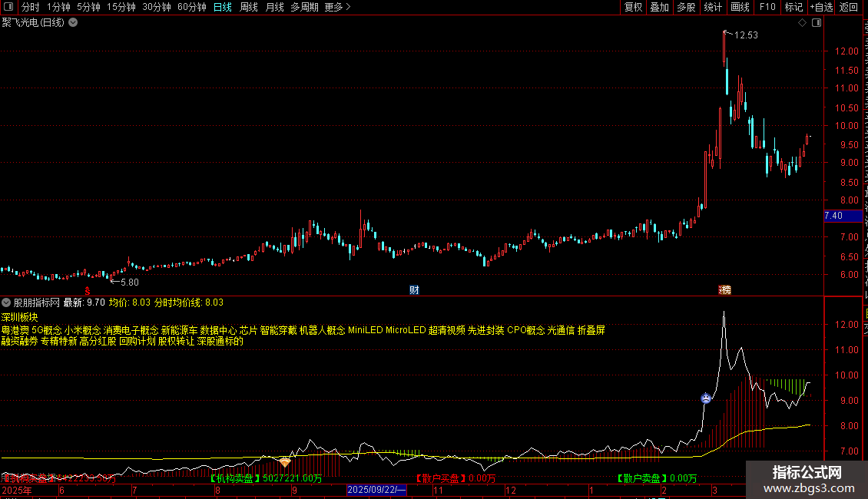
Task: Click the 5.80 low price label
Action: 130,283
